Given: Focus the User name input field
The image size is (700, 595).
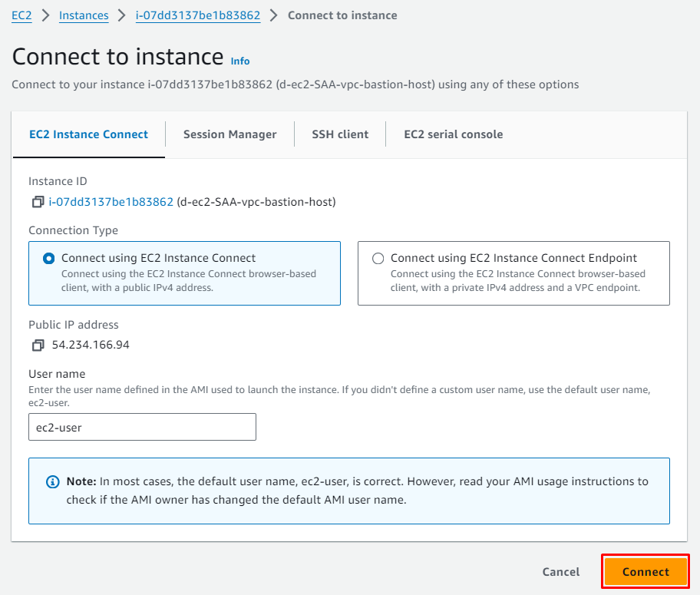Looking at the screenshot, I should click(142, 427).
